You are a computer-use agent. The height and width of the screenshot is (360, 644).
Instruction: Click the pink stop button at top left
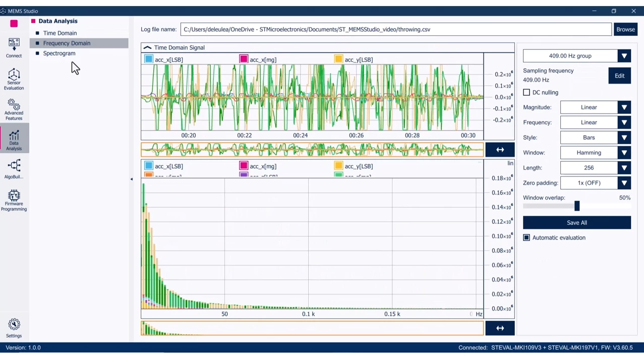coord(14,23)
